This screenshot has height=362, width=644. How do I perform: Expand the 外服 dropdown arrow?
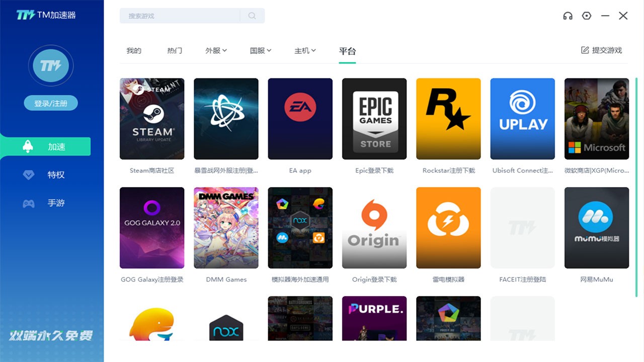pos(224,50)
